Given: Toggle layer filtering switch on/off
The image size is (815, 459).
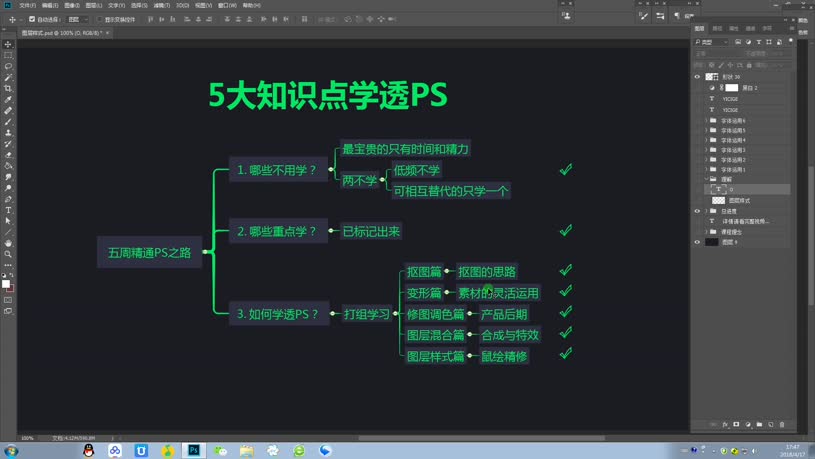Looking at the screenshot, I should coord(791,41).
